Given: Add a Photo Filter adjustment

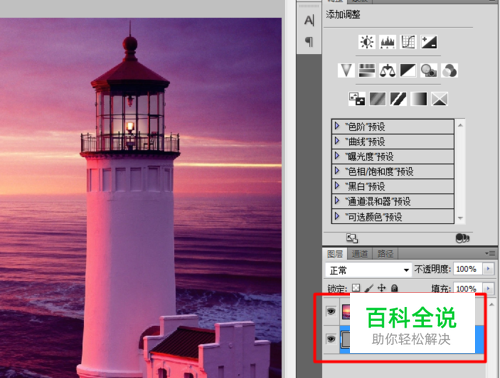Looking at the screenshot, I should (x=429, y=70).
